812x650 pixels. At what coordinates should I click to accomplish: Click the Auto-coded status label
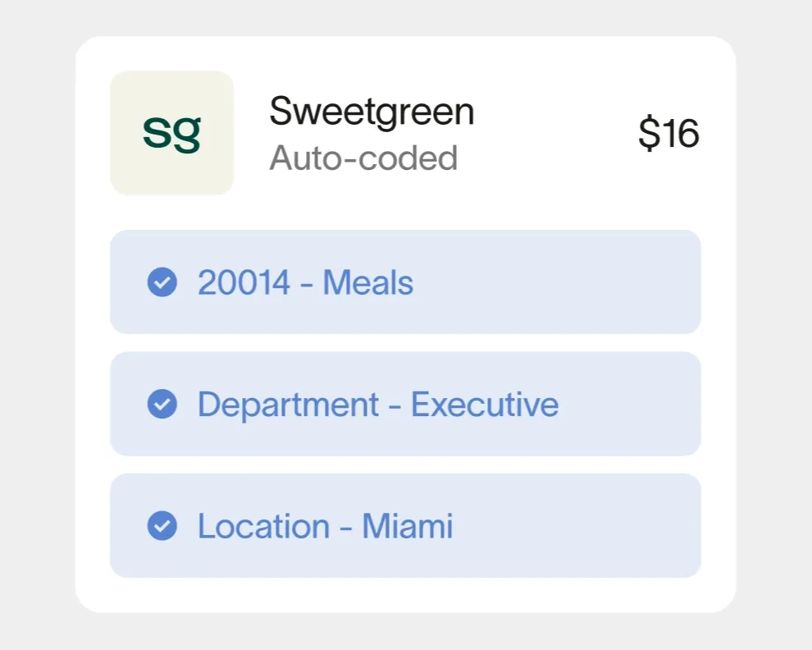(x=363, y=158)
